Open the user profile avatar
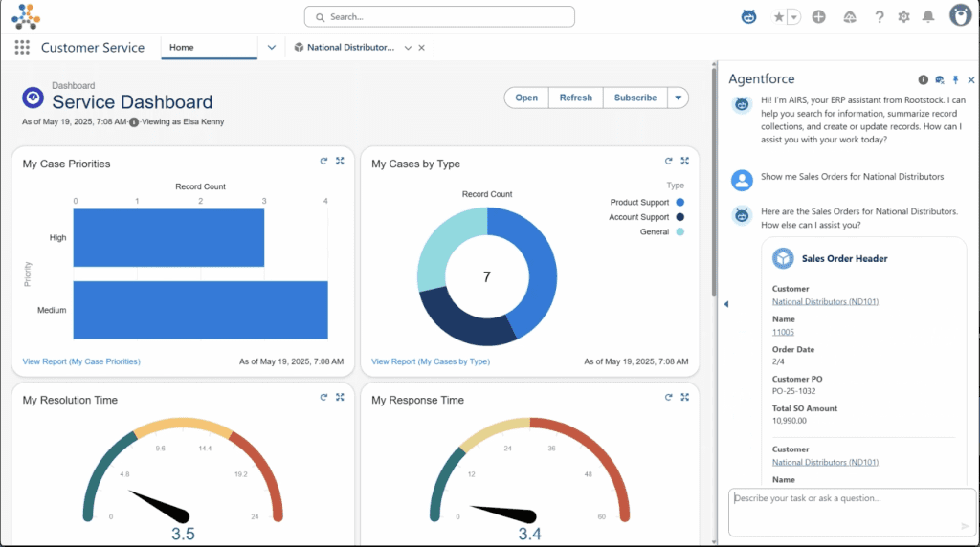Image resolution: width=980 pixels, height=547 pixels. pos(960,15)
